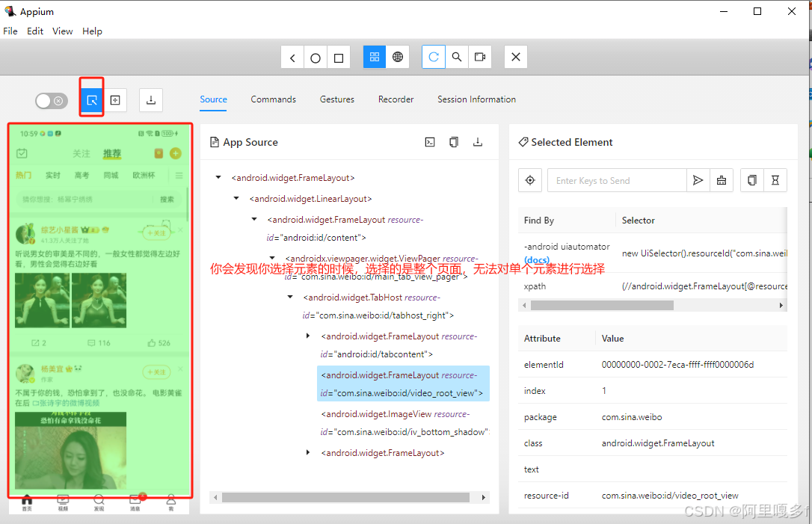This screenshot has height=524, width=812.
Task: Start recording with the video camera icon
Action: pyautogui.click(x=480, y=57)
